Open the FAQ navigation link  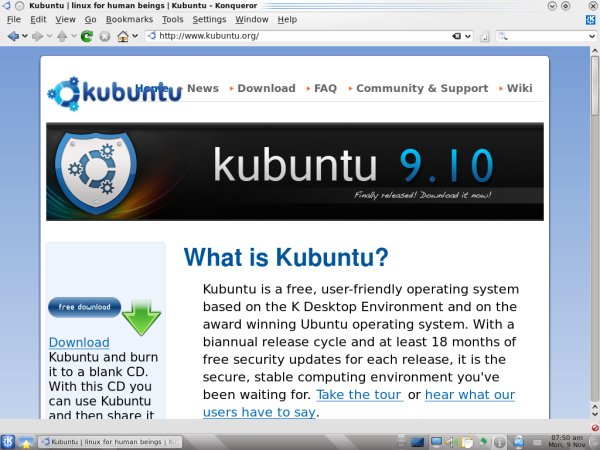[325, 88]
